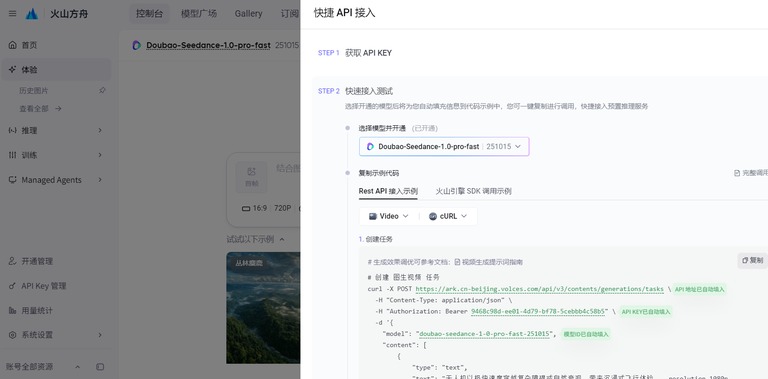Open the 历史图片 history entry
Image resolution: width=768 pixels, height=379 pixels.
click(34, 91)
